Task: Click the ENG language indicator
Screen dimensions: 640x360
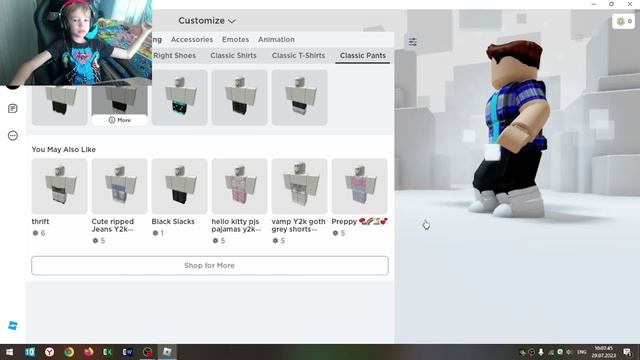Action: (x=582, y=352)
